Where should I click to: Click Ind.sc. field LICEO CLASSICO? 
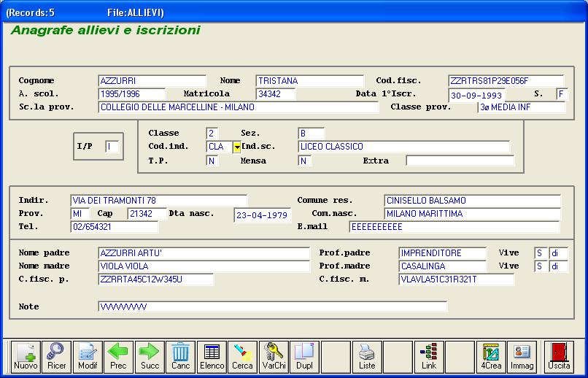coord(404,147)
